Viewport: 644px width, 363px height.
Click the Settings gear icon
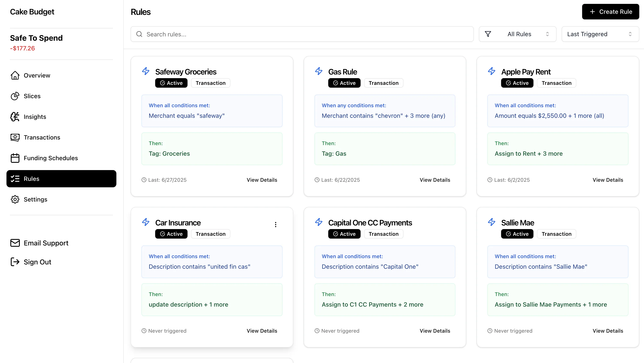click(x=15, y=199)
